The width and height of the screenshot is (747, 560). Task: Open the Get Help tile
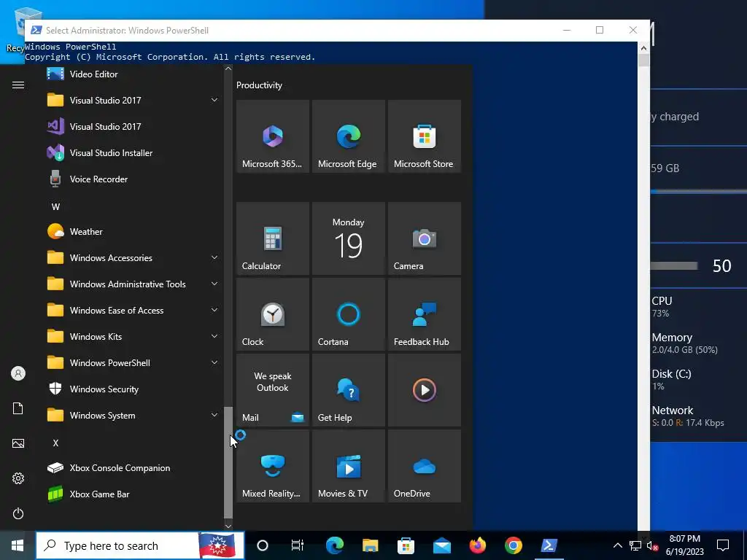(x=348, y=390)
